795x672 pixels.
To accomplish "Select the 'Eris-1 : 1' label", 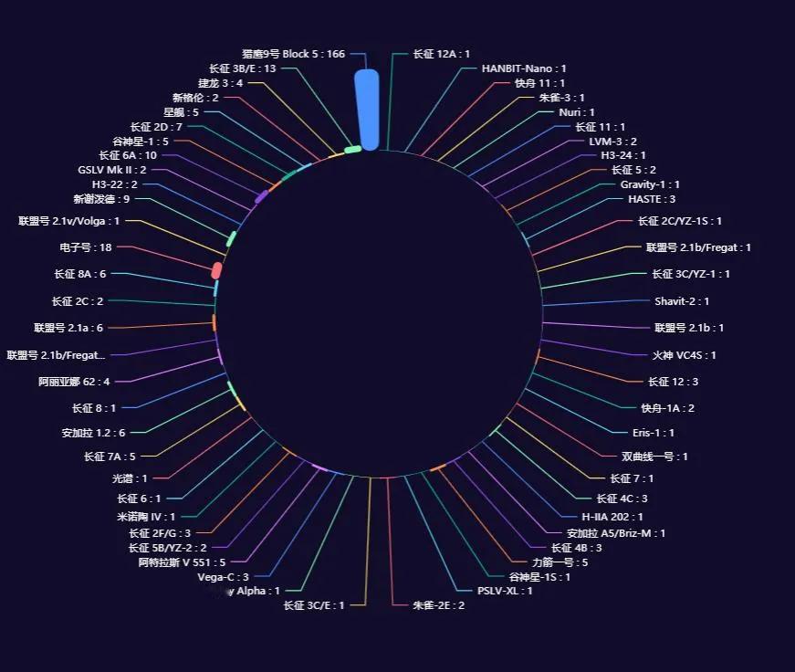I will pos(654,433).
